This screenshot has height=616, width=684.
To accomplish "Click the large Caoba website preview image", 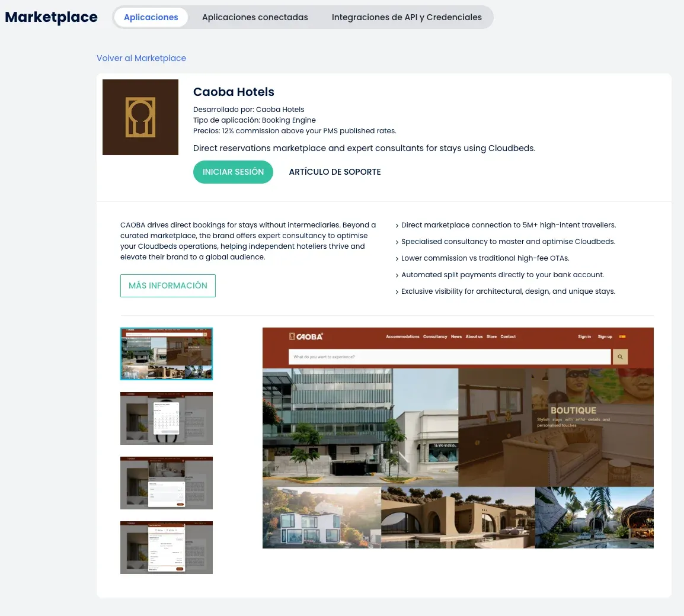I will [x=458, y=438].
